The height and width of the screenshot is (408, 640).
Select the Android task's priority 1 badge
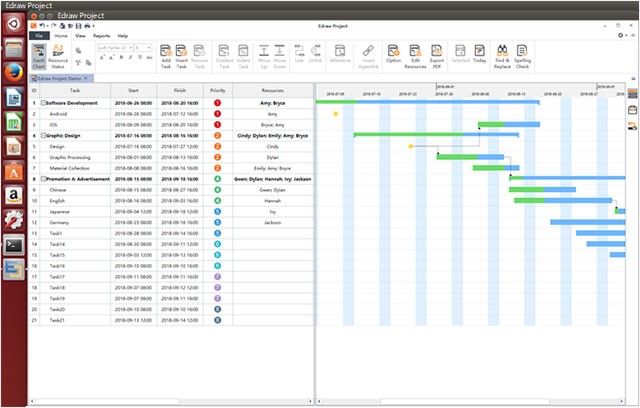(x=217, y=114)
